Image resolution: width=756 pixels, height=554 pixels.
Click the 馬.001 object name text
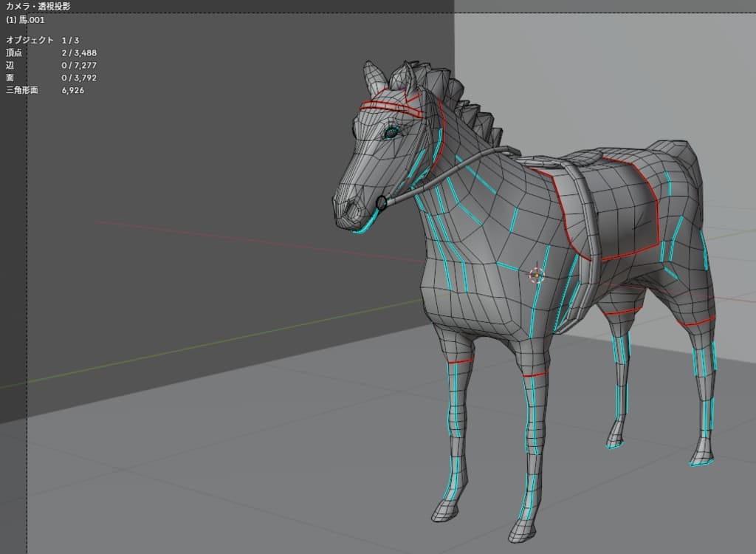pos(25,20)
